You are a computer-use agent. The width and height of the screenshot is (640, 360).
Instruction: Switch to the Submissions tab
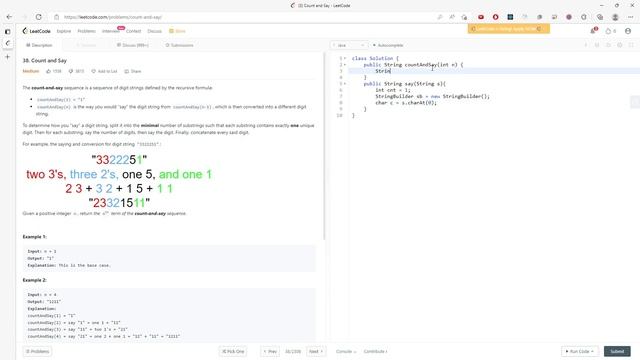pyautogui.click(x=179, y=45)
